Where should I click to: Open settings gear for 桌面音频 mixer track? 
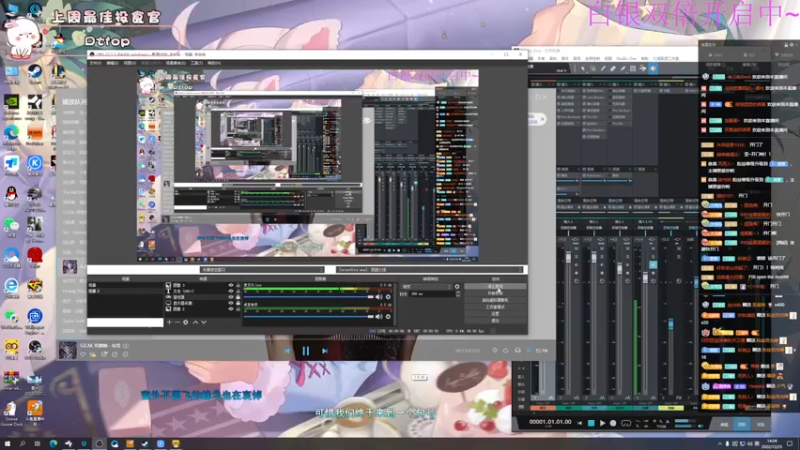tap(388, 316)
